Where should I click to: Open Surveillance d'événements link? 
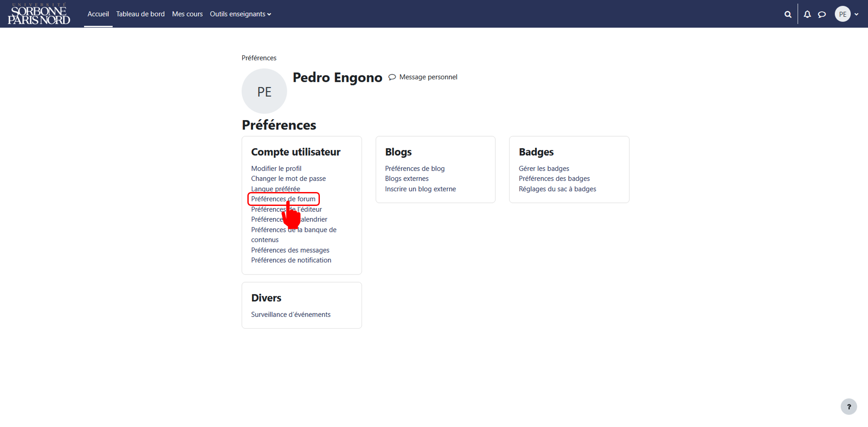click(x=291, y=315)
